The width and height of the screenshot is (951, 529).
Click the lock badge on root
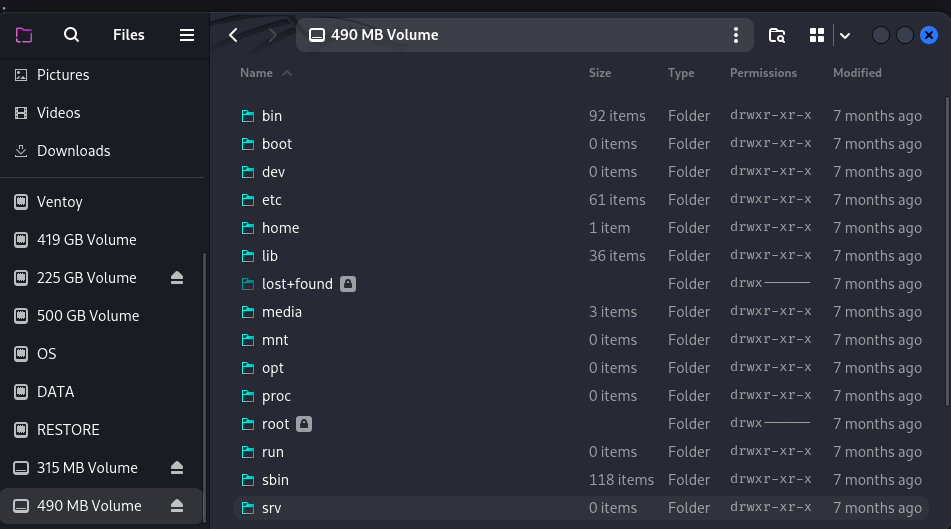pyautogui.click(x=304, y=424)
